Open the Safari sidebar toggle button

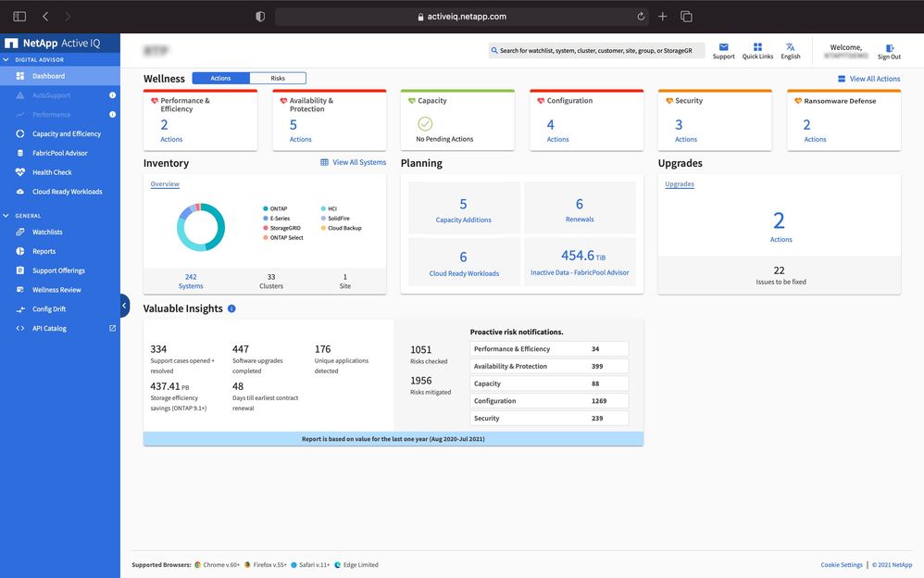[19, 17]
